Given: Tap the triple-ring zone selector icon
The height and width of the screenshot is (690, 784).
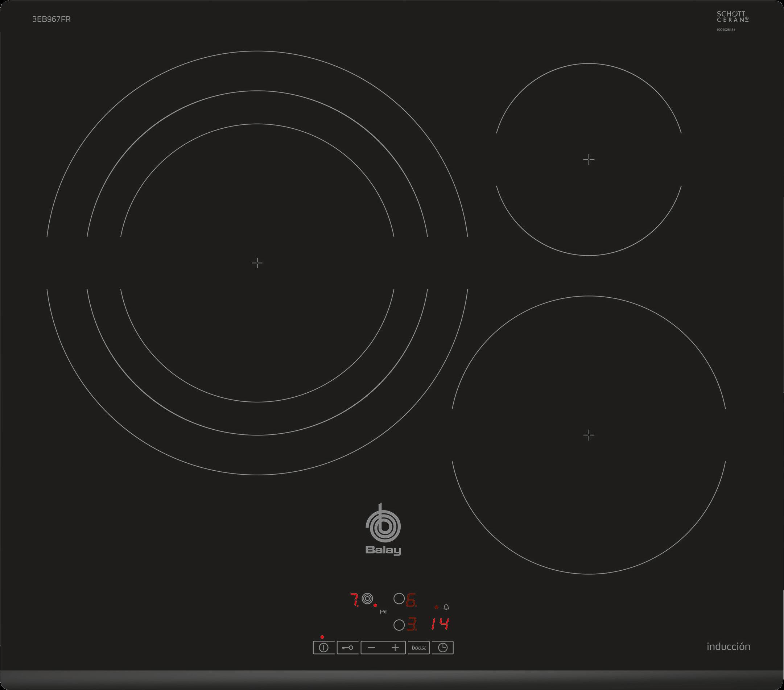Looking at the screenshot, I should [x=367, y=598].
